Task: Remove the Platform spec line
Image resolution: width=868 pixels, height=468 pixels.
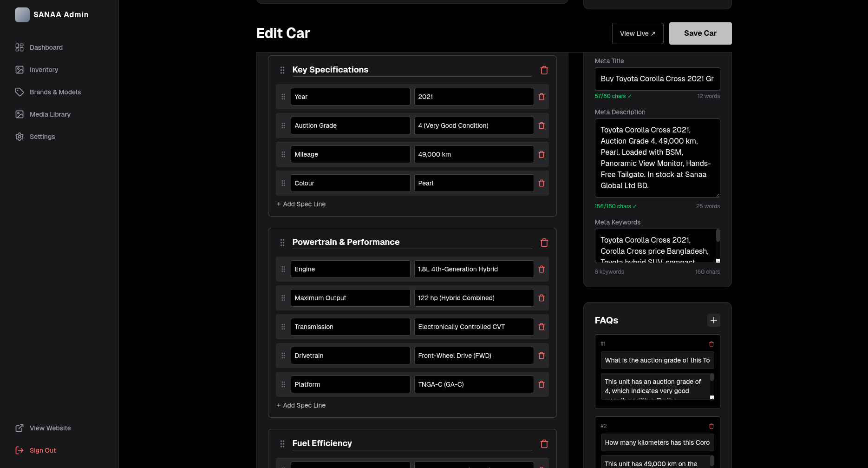Action: coord(541,384)
